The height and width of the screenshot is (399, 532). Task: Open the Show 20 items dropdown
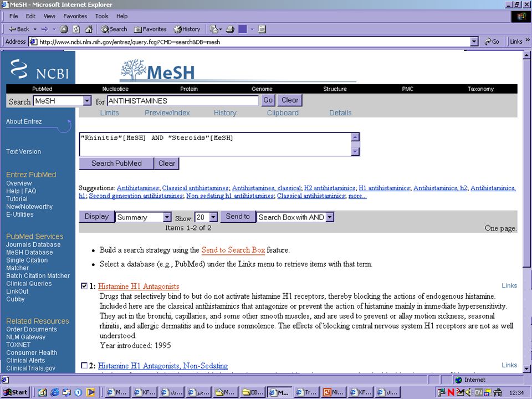(213, 217)
